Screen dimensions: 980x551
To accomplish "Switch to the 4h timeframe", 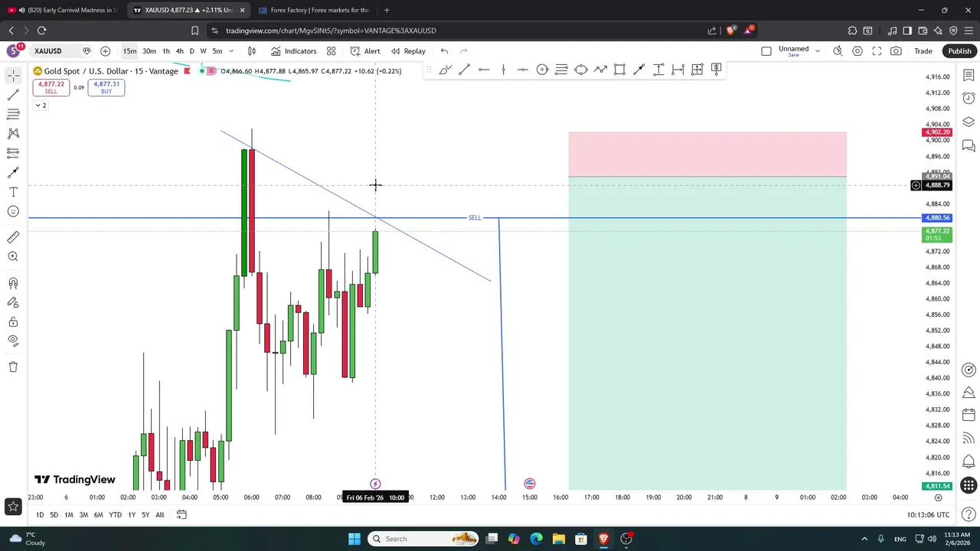I will point(179,51).
